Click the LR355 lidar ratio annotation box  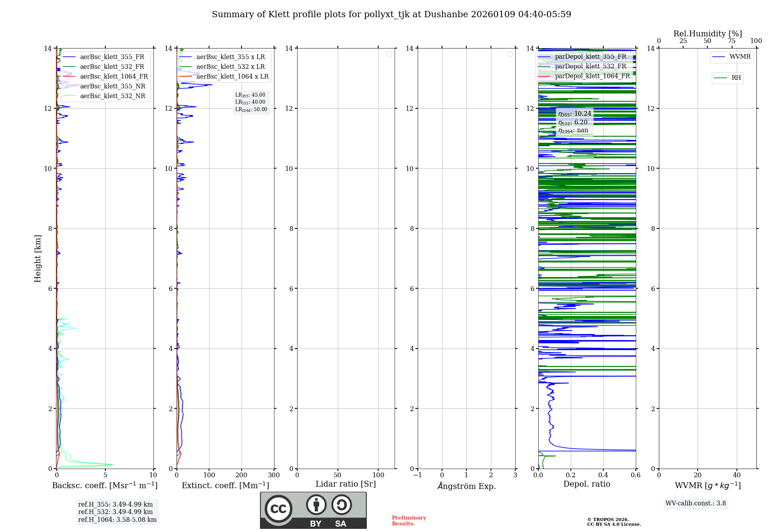pos(251,102)
